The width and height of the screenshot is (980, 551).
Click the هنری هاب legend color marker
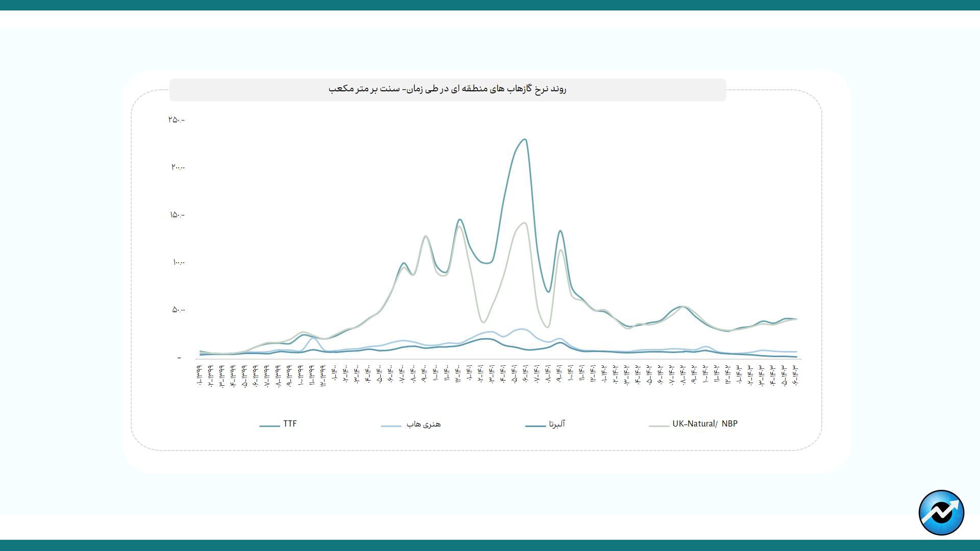pos(391,425)
